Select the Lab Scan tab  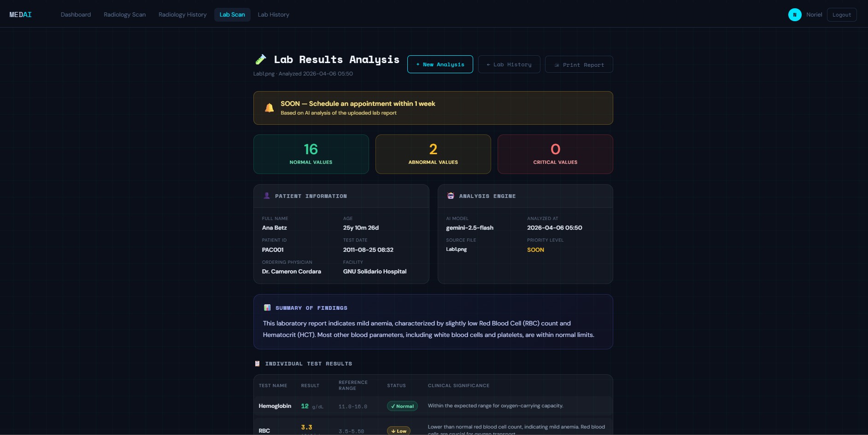[x=232, y=15]
